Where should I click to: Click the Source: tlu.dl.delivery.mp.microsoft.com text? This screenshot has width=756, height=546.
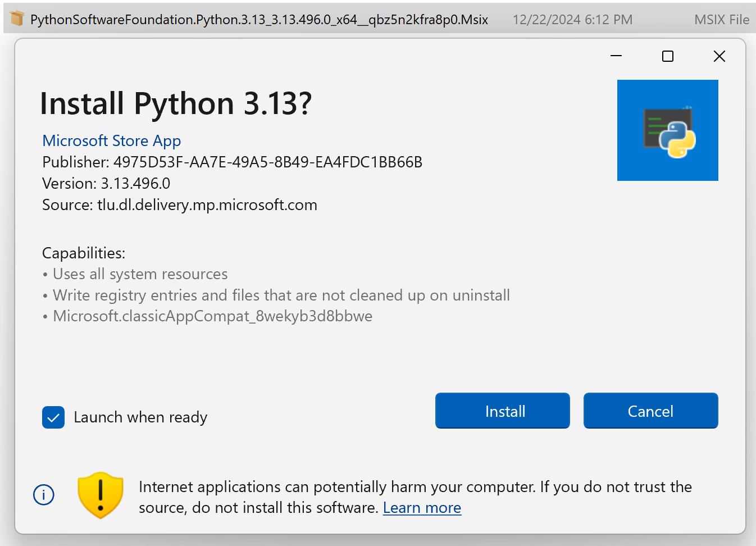[180, 205]
